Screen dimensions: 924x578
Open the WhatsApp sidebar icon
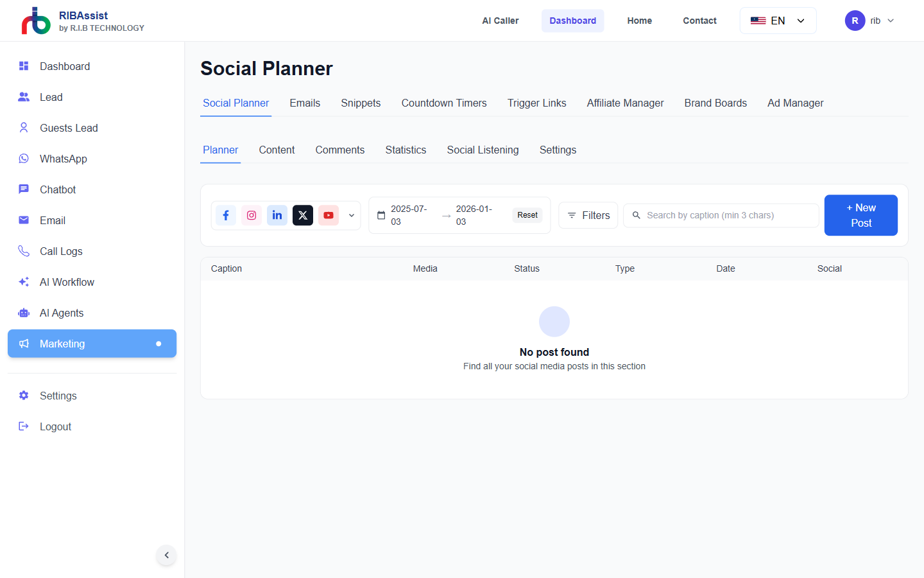coord(24,159)
